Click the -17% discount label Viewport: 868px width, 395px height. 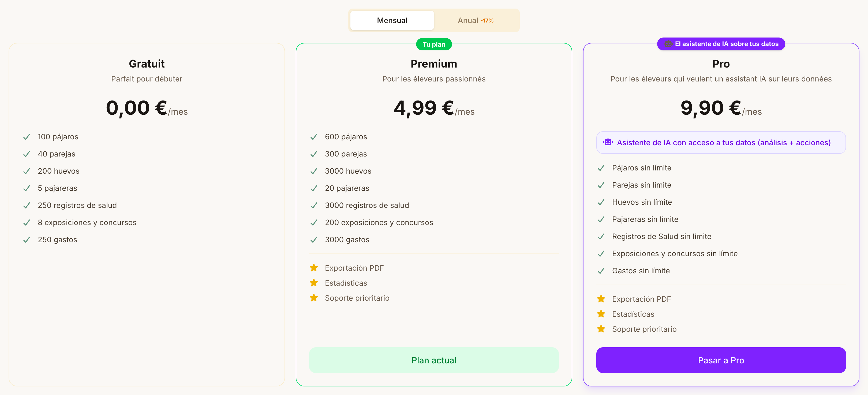tap(487, 21)
